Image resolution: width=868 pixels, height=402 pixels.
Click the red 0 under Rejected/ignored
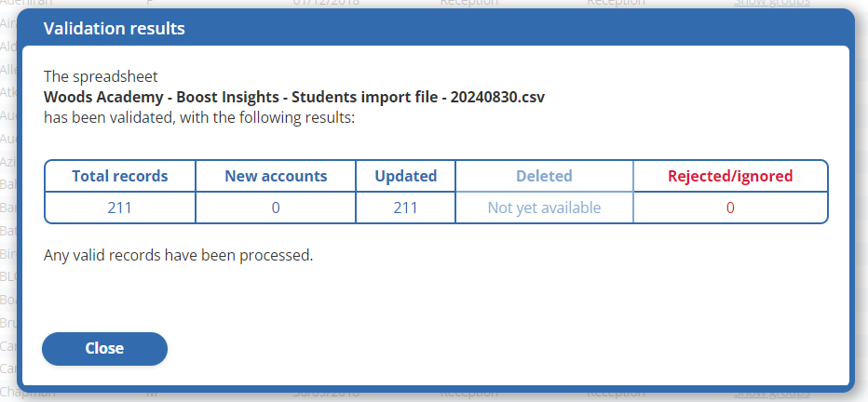pyautogui.click(x=730, y=208)
